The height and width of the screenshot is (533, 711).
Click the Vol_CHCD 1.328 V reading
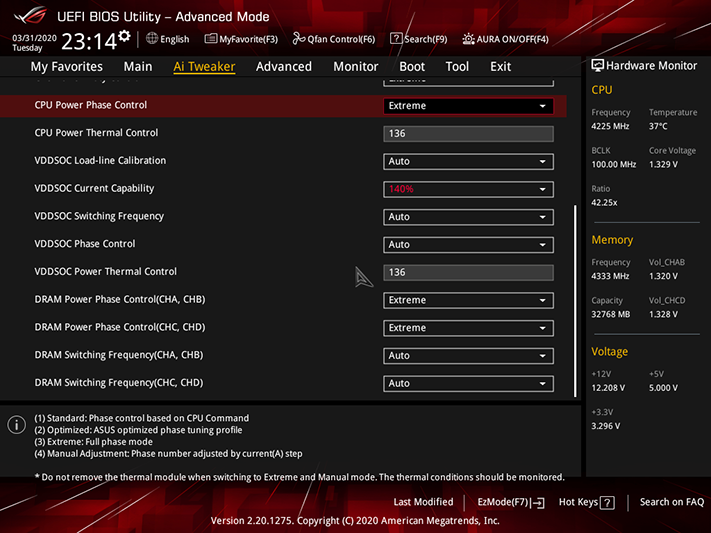[663, 314]
